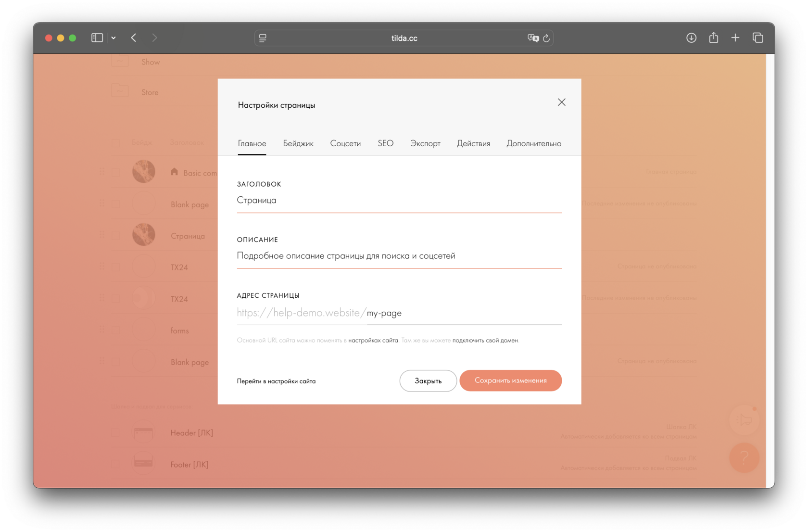This screenshot has height=532, width=808.
Task: Click the Basic com page thumbnail
Action: click(144, 172)
